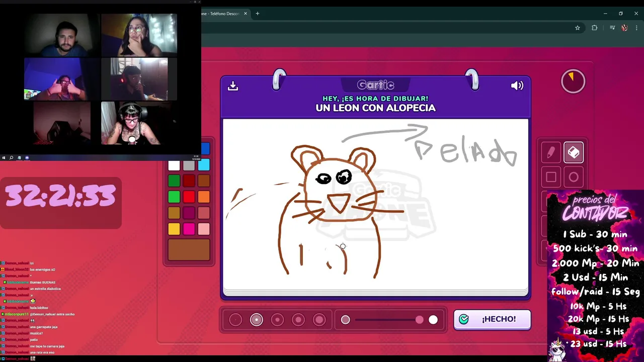Pick the gray color swatch
This screenshot has width=644, height=362.
coord(189,165)
